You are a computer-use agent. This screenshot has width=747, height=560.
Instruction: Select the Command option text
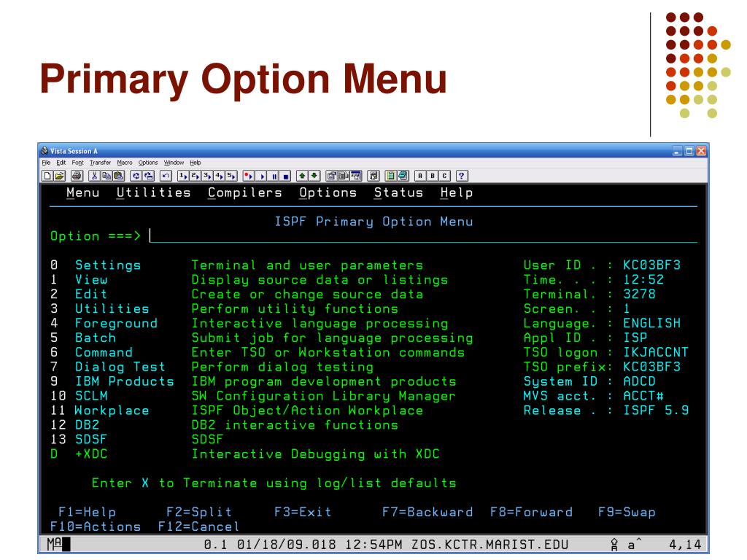[104, 352]
